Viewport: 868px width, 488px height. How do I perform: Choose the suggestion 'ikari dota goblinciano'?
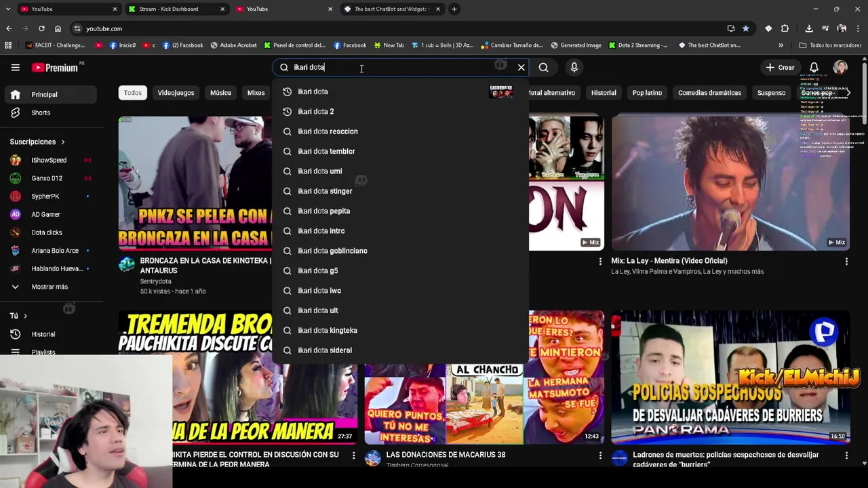[400, 251]
